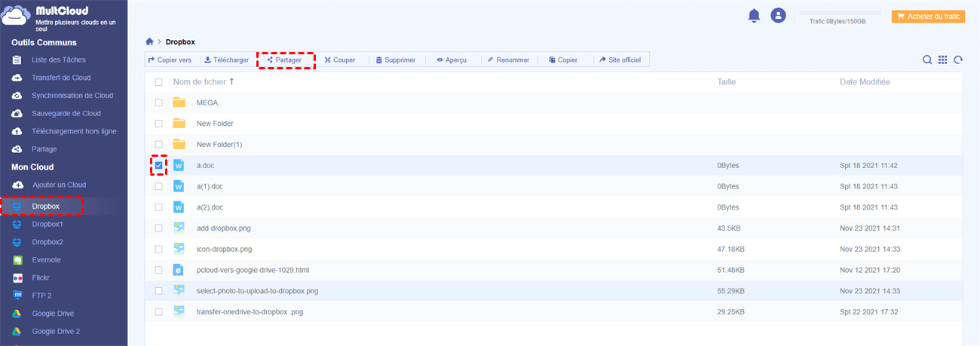
Task: Check the MEGA folder checkbox
Action: pos(158,103)
